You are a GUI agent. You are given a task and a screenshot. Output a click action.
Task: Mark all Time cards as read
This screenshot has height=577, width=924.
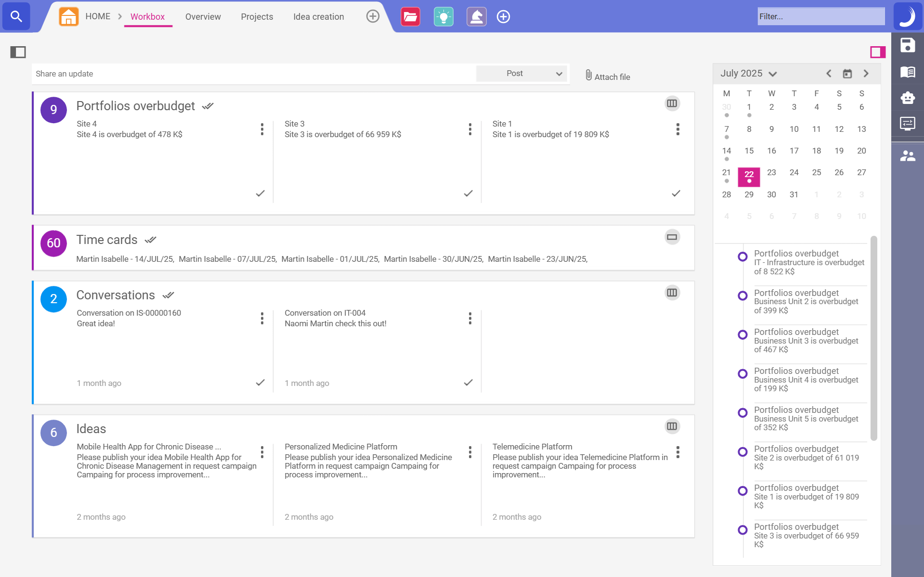click(x=150, y=240)
